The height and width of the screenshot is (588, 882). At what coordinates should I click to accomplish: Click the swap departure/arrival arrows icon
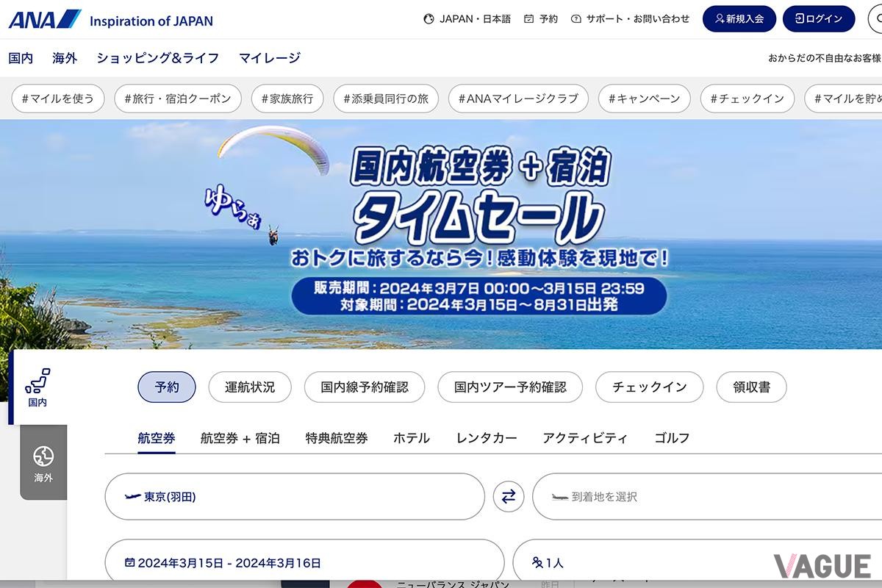[508, 497]
